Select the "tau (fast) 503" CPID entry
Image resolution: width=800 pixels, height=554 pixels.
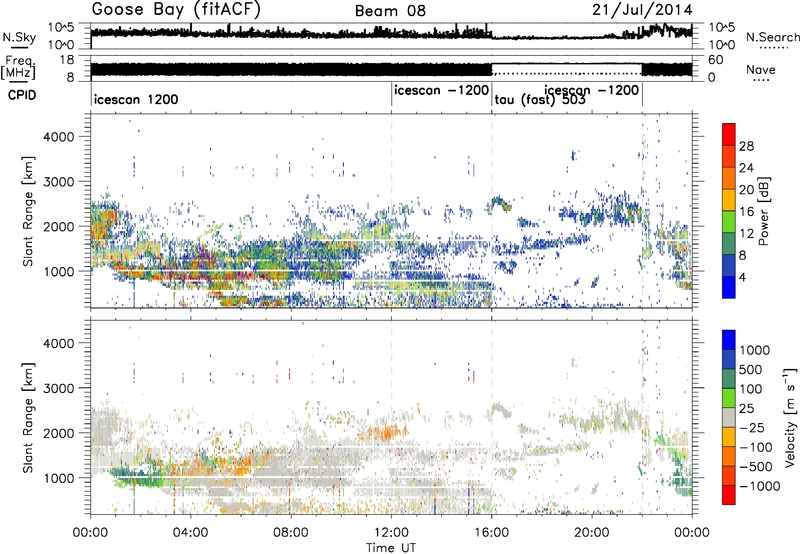tap(540, 100)
